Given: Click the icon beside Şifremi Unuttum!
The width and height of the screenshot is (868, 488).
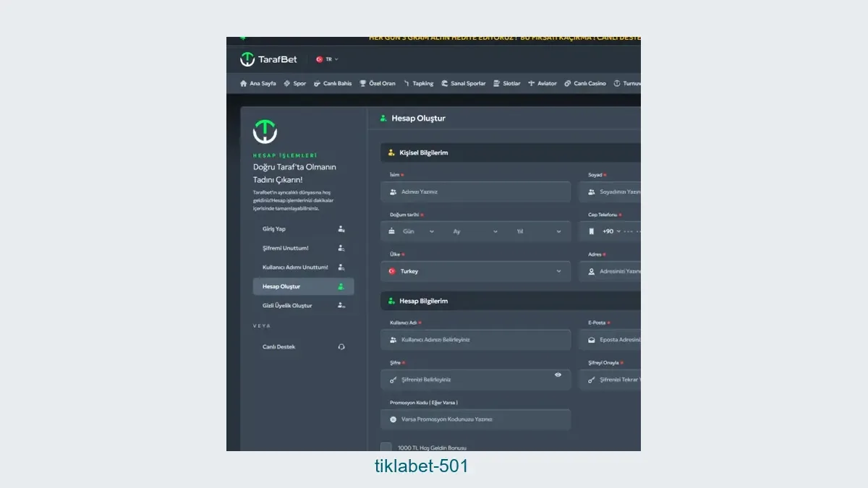Looking at the screenshot, I should pos(341,248).
